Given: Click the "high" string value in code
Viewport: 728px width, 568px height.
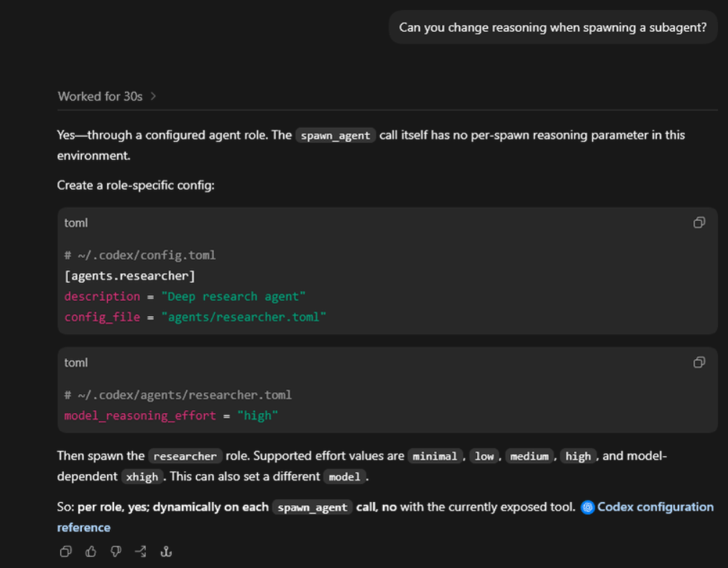Looking at the screenshot, I should (257, 415).
